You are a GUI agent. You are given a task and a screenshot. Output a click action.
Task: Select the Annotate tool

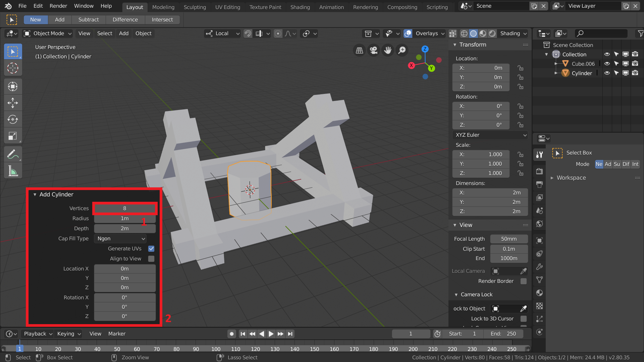coord(13,154)
